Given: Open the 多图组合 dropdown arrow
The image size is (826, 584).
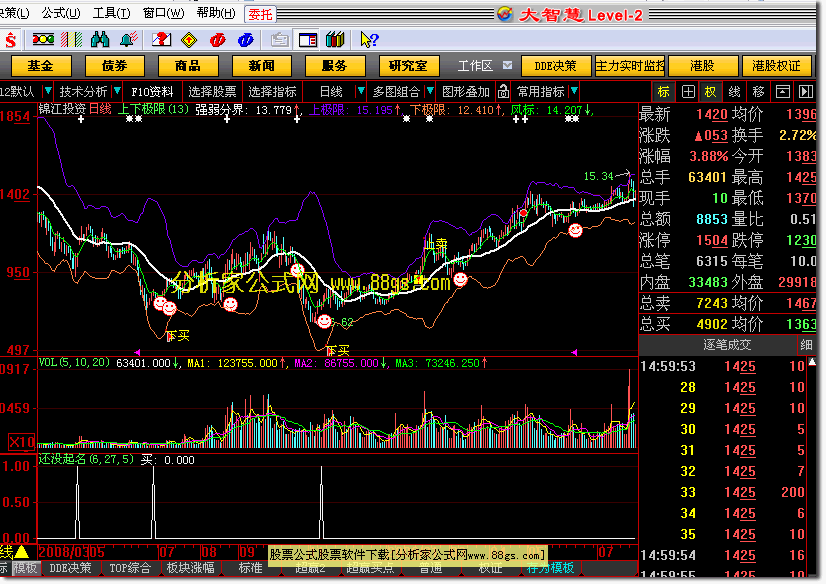Looking at the screenshot, I should [430, 91].
